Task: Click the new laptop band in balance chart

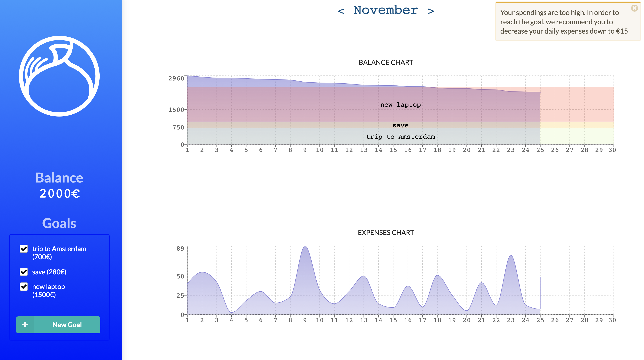Action: tap(400, 105)
